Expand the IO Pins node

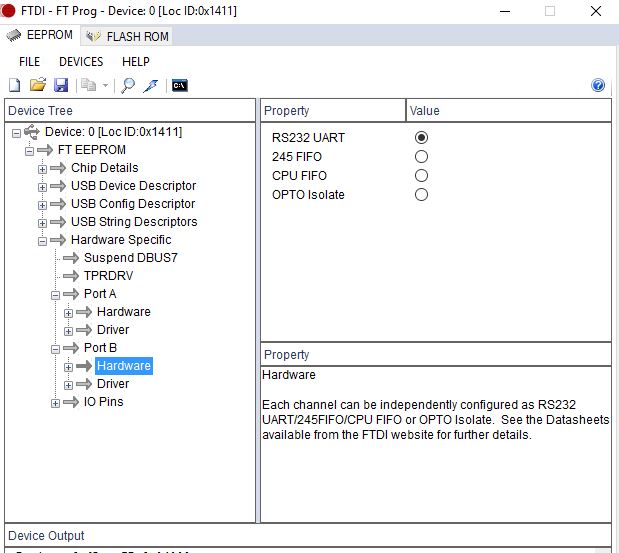(55, 403)
